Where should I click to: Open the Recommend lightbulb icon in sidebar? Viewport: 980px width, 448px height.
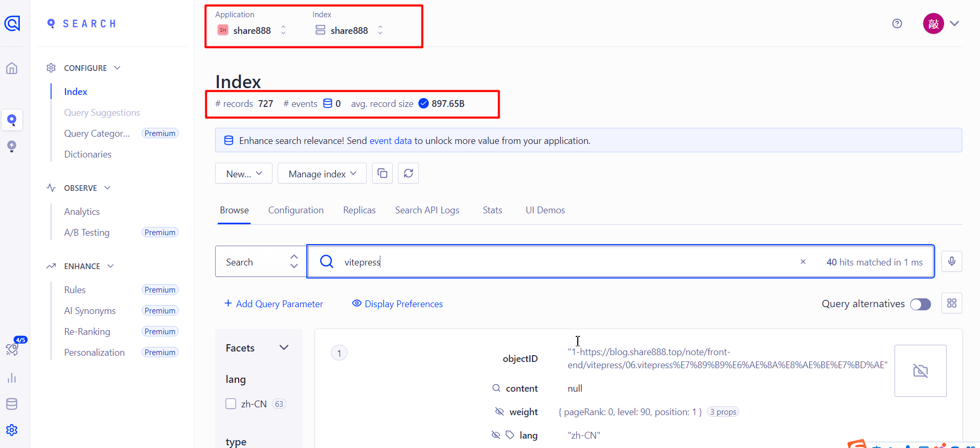[x=12, y=146]
